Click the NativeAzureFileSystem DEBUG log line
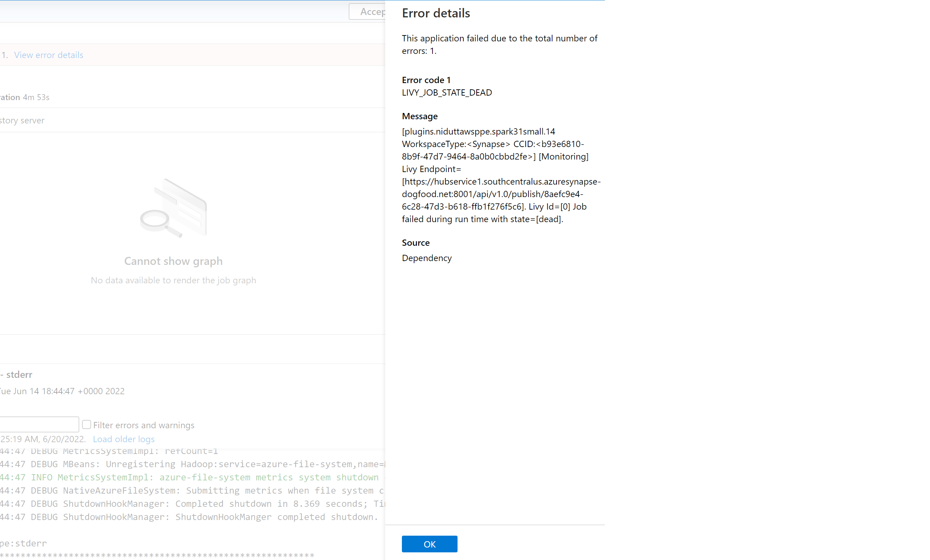Image resolution: width=930 pixels, height=560 pixels. [x=189, y=490]
